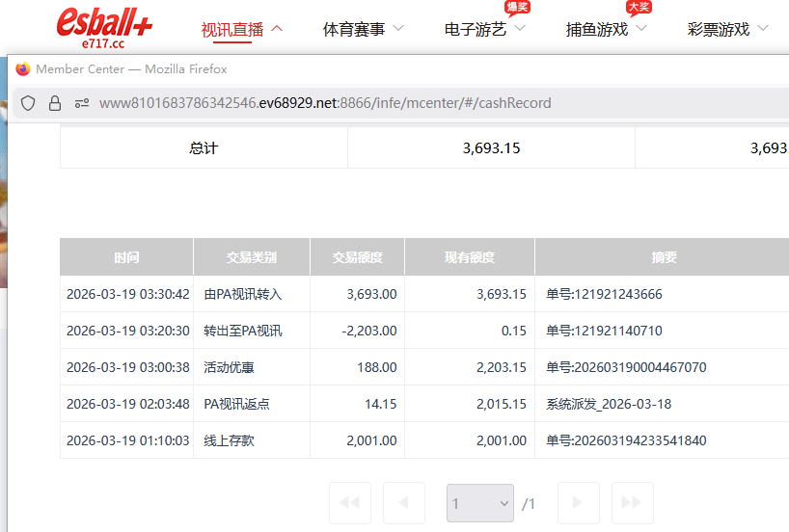This screenshot has height=532, width=789.
Task: Open the 彩票游戏 menu
Action: [727, 29]
